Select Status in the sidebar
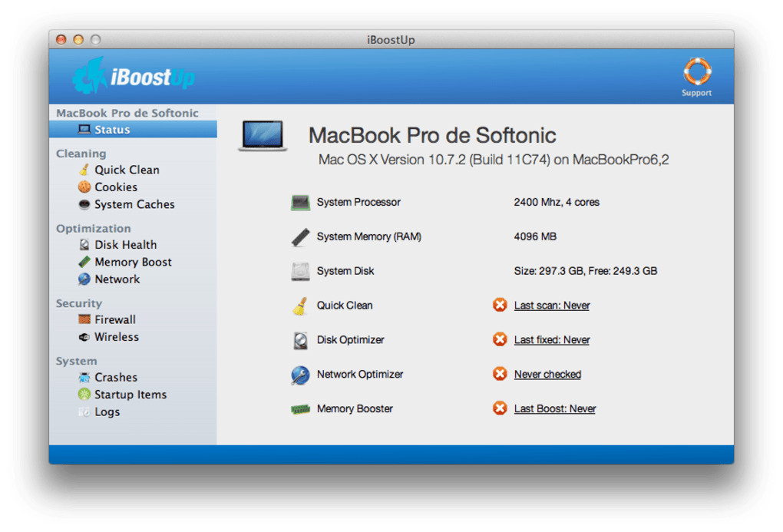Image resolution: width=783 pixels, height=532 pixels. 133,130
